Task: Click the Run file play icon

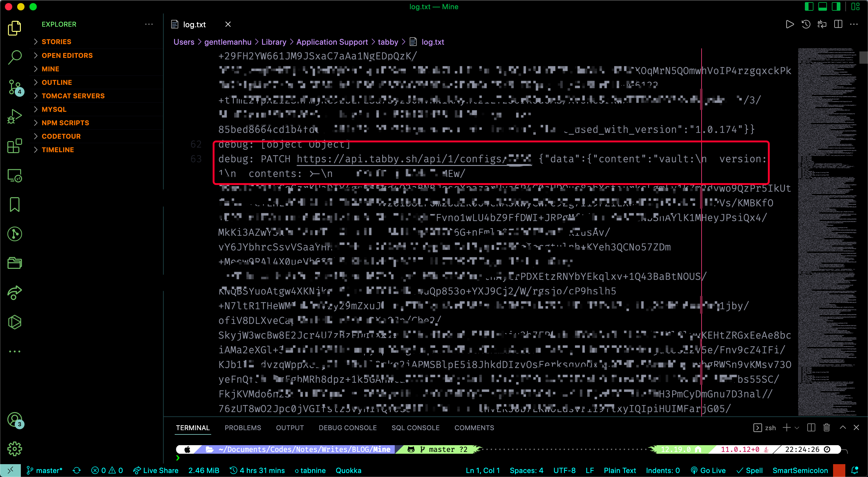Action: click(790, 24)
